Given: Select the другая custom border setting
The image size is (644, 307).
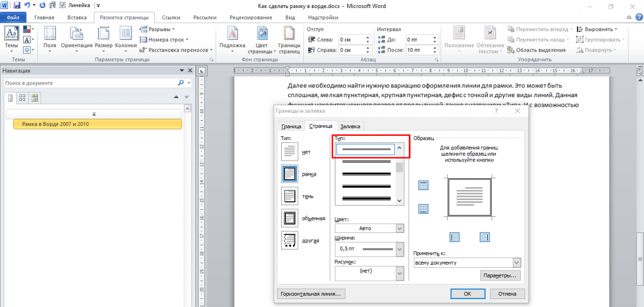Looking at the screenshot, I should (x=289, y=240).
